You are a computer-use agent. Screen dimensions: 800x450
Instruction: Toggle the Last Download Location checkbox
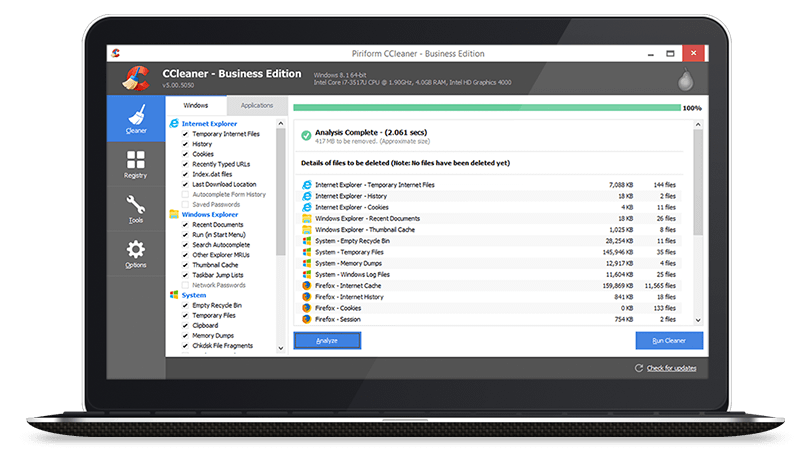point(185,184)
